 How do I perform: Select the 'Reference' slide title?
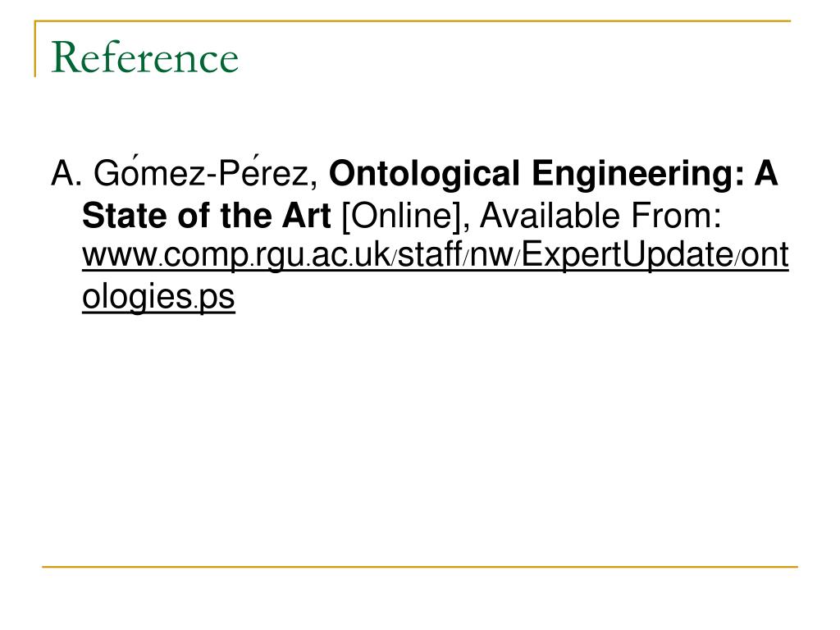point(145,57)
